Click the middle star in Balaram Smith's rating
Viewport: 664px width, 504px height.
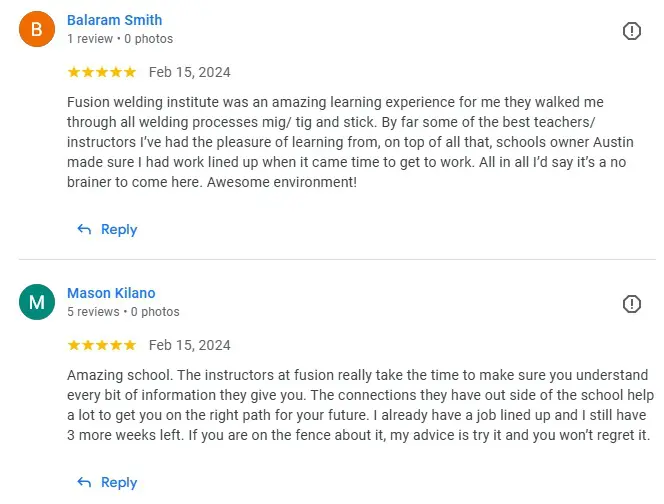point(102,72)
